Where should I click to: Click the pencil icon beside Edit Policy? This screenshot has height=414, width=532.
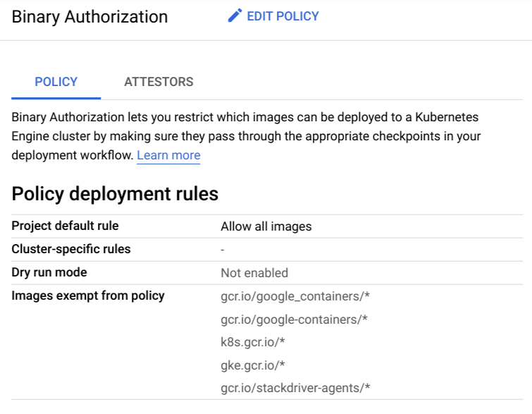(x=235, y=16)
